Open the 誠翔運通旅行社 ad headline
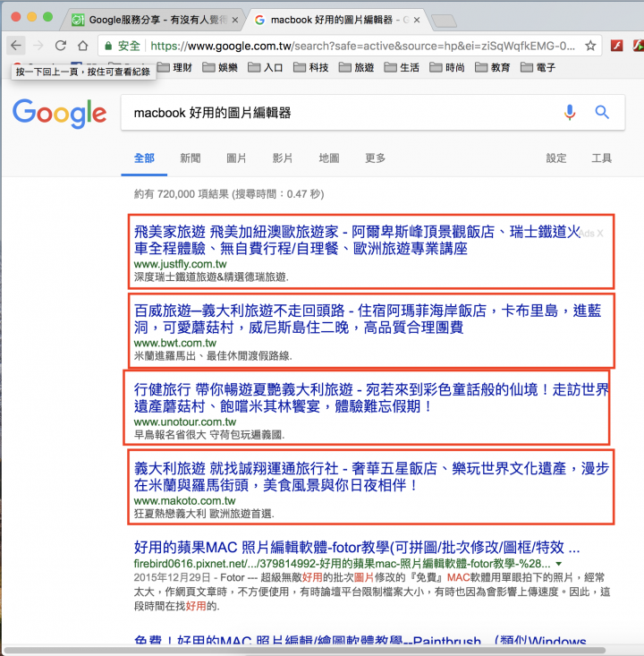 click(371, 476)
